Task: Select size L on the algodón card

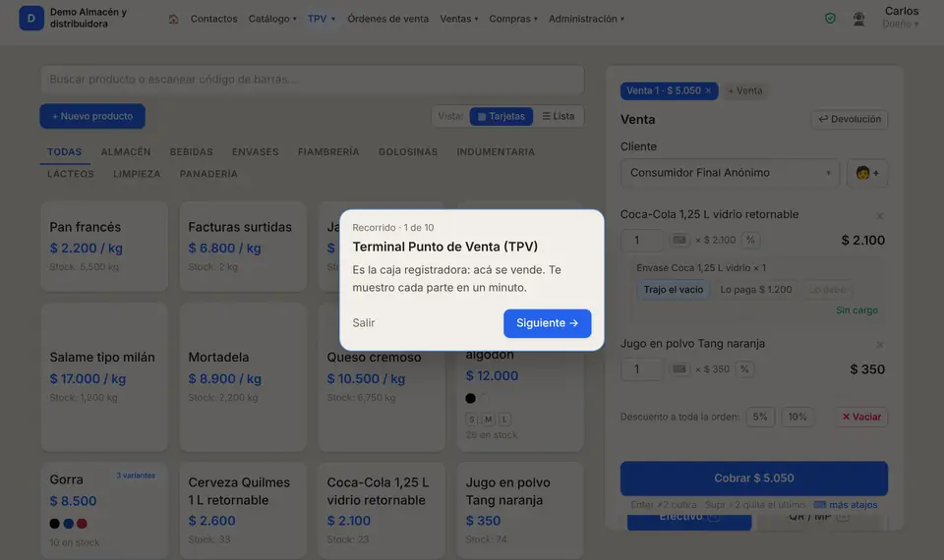Action: 504,420
